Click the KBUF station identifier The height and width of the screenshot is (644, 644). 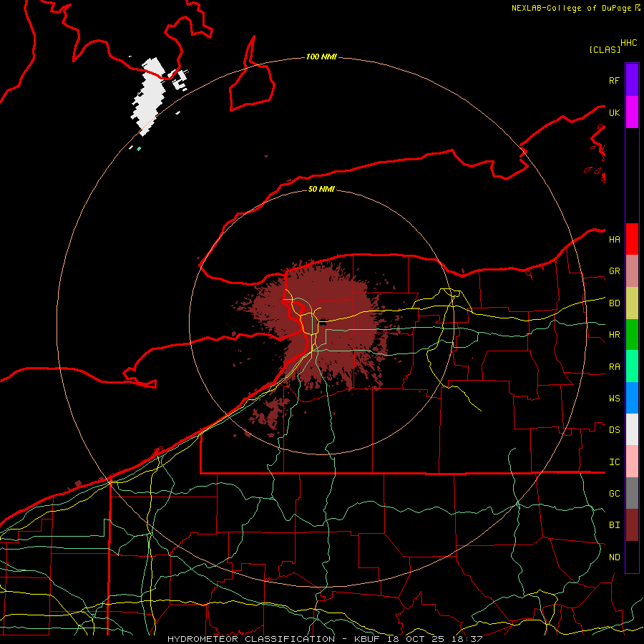pos(366,639)
